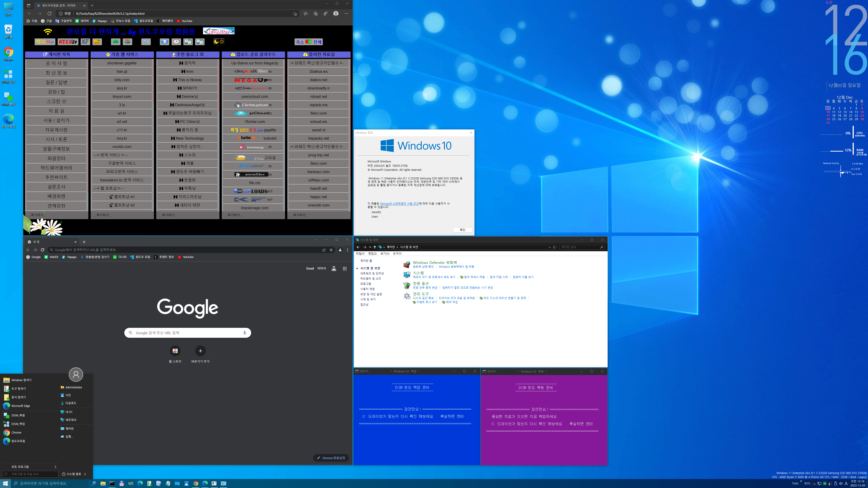Screen dimensions: 868x488
Task: Click the Edge reload button
Action: coord(50,14)
